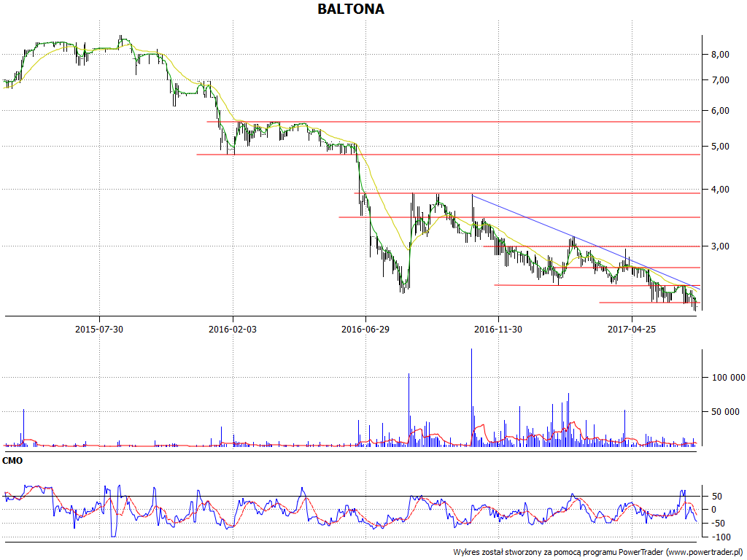
Task: Click the 3,00 price axis label
Action: 720,246
